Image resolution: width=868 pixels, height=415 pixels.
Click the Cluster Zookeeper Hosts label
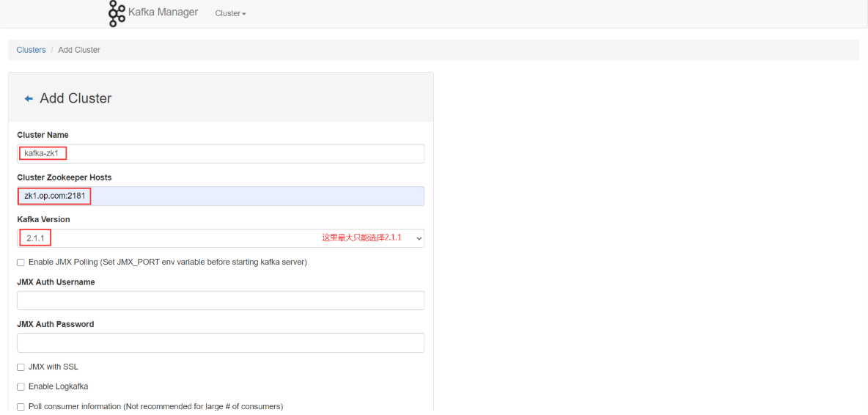[x=65, y=177]
